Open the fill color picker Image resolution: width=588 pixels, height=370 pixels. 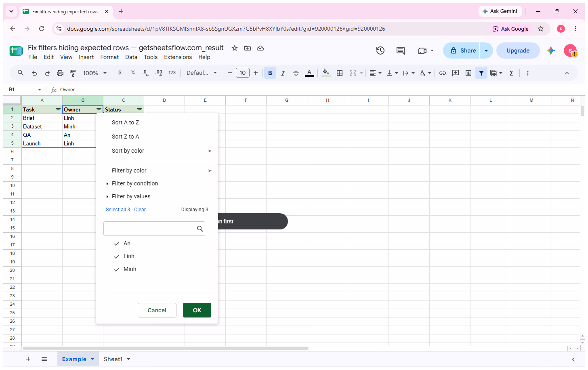click(326, 73)
